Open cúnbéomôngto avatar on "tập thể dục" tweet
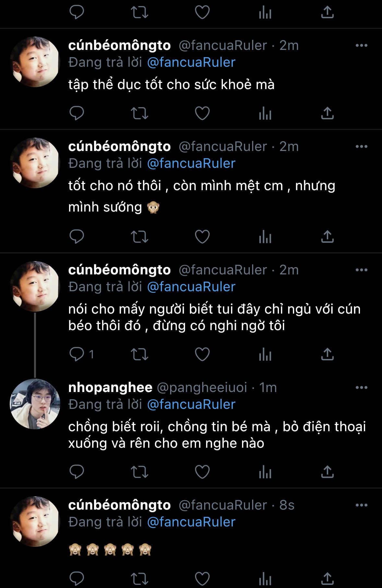 35,62
